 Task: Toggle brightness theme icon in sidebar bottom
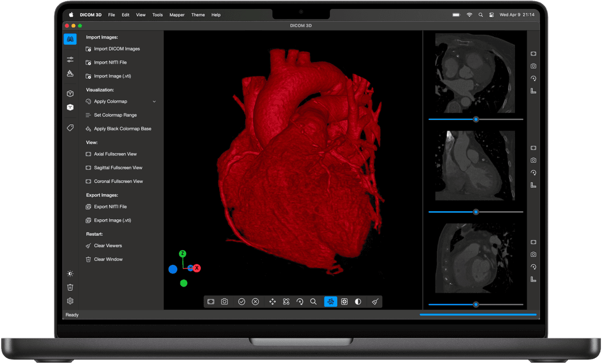tap(70, 274)
